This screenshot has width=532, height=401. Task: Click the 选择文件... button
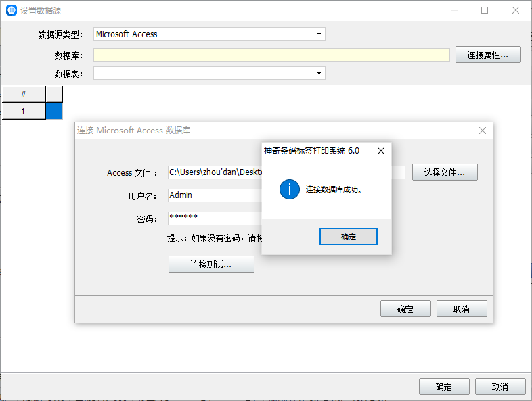click(x=444, y=172)
